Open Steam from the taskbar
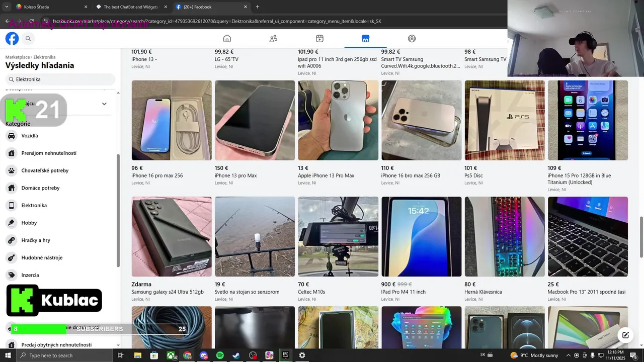 [236, 355]
